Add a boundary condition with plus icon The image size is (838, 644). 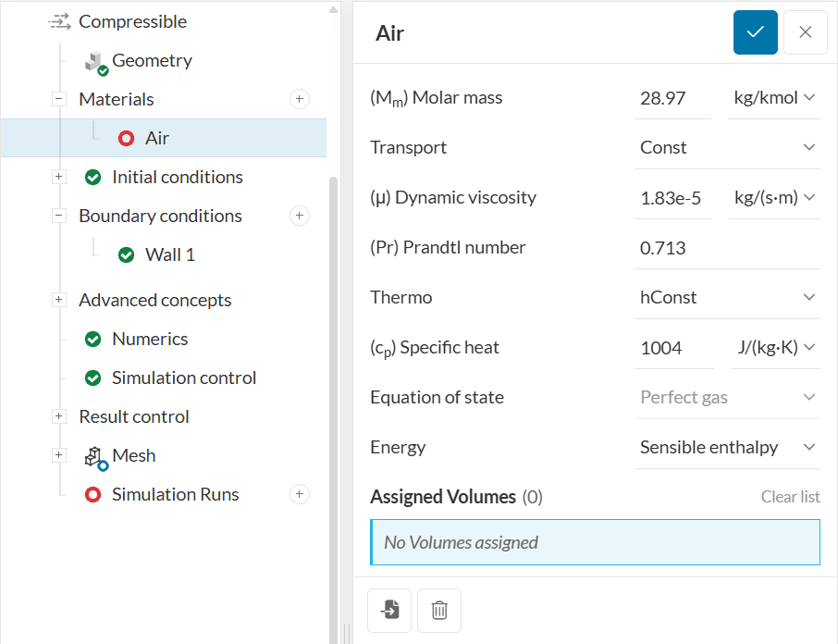(299, 216)
